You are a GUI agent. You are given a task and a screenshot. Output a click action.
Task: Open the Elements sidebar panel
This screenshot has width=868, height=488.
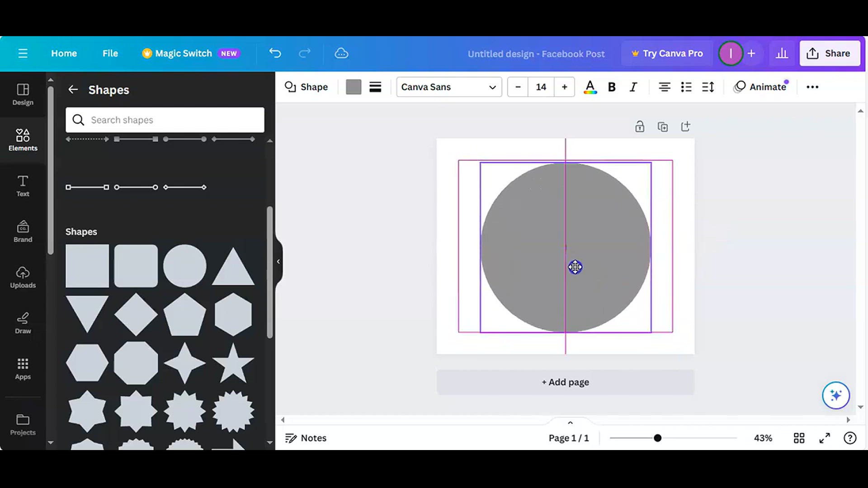[x=23, y=140]
